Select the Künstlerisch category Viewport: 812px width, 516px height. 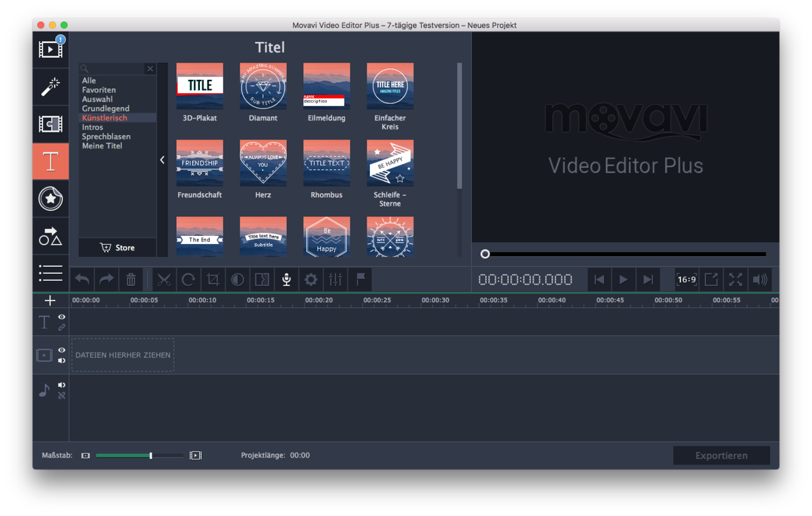[x=105, y=118]
